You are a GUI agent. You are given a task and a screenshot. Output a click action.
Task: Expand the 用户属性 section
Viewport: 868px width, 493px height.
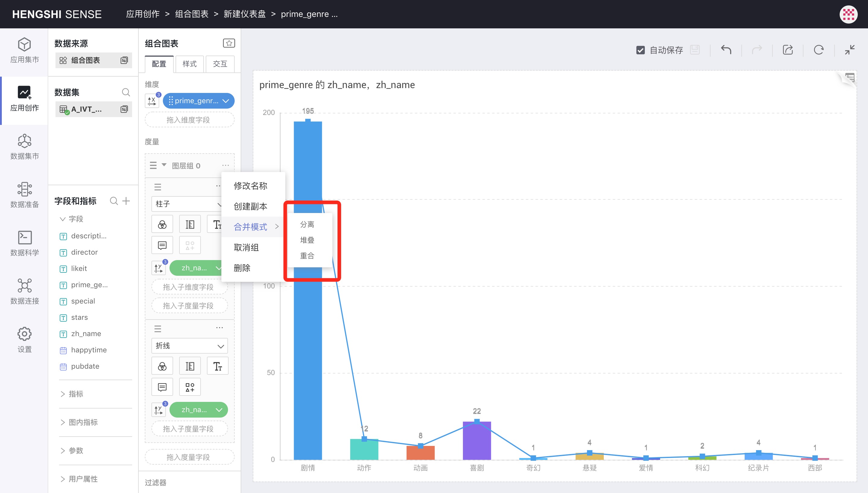pos(62,479)
